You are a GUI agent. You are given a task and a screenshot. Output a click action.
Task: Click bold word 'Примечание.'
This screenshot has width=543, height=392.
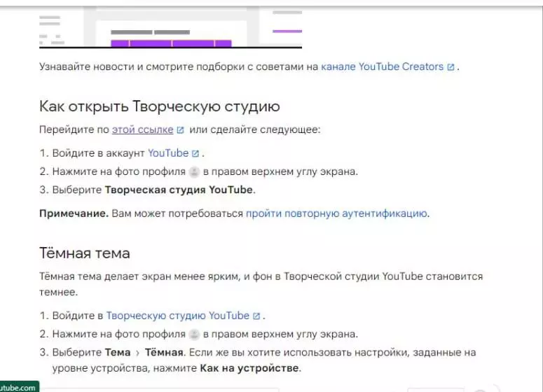pos(74,213)
